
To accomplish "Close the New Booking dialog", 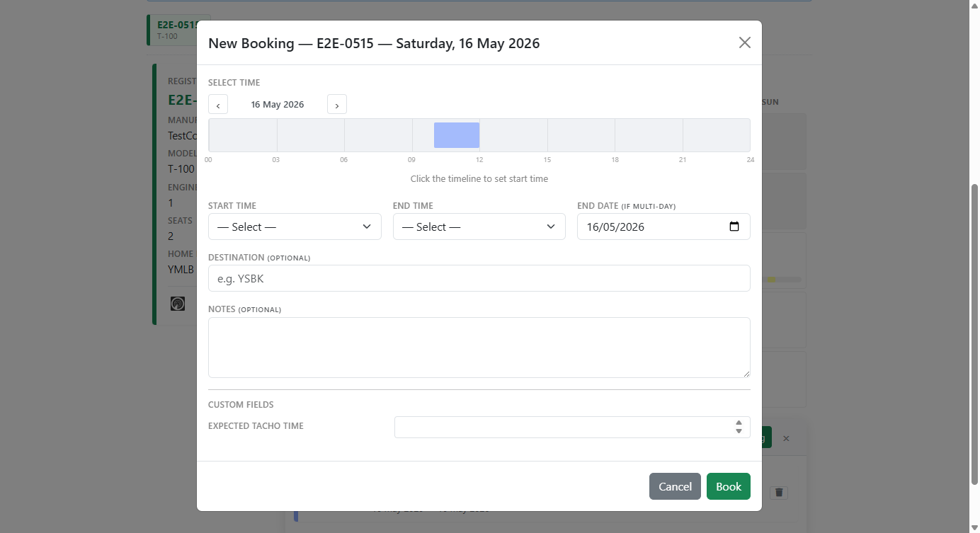I will (744, 42).
